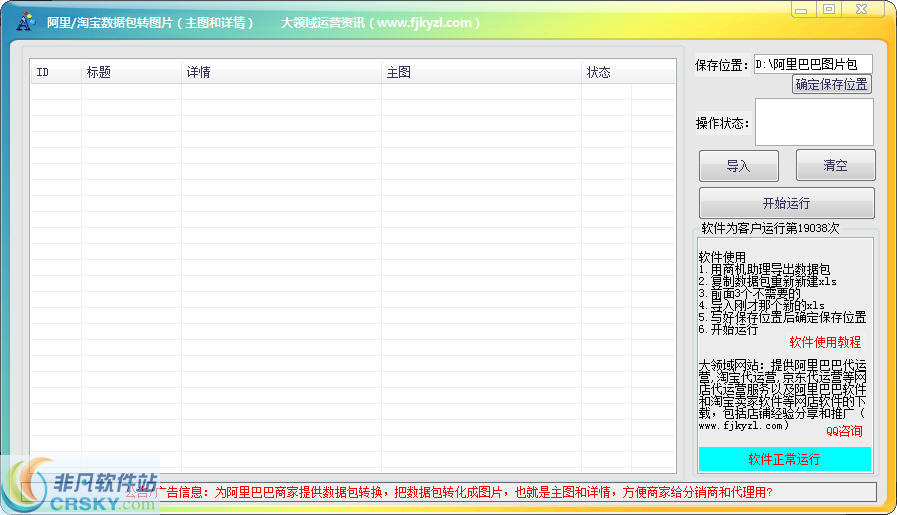The image size is (897, 515).
Task: Click the 状态 column header
Action: 606,72
